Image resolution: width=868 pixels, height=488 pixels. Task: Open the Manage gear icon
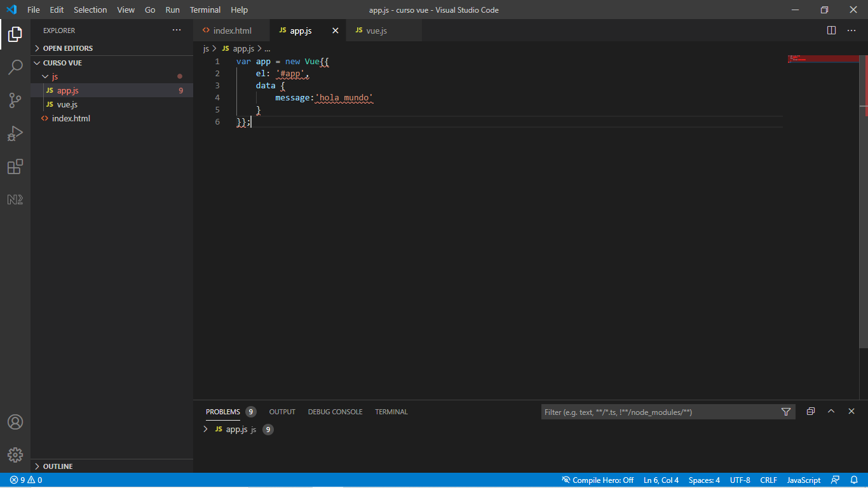(x=15, y=455)
